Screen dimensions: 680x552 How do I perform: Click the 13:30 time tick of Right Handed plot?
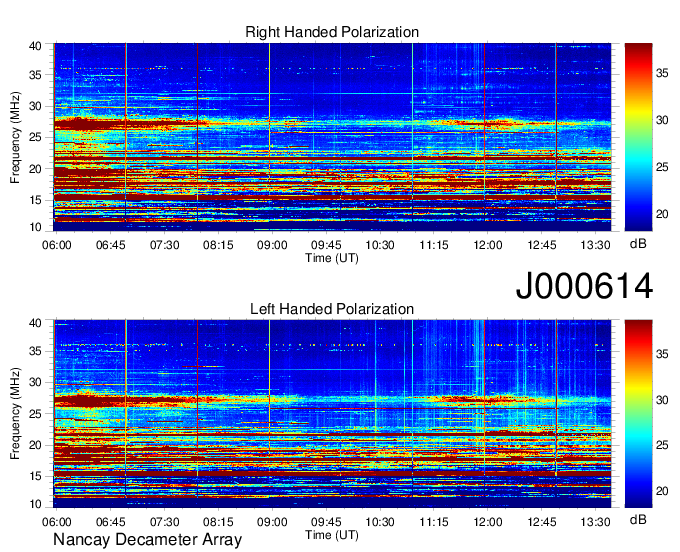(595, 245)
